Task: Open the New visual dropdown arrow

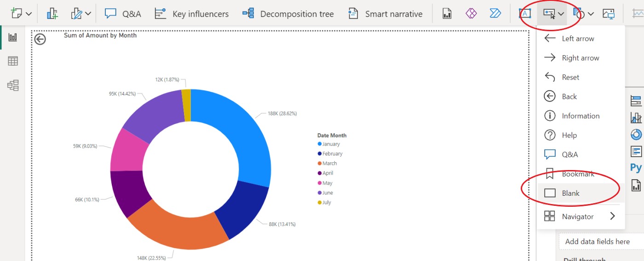Action: [x=29, y=14]
